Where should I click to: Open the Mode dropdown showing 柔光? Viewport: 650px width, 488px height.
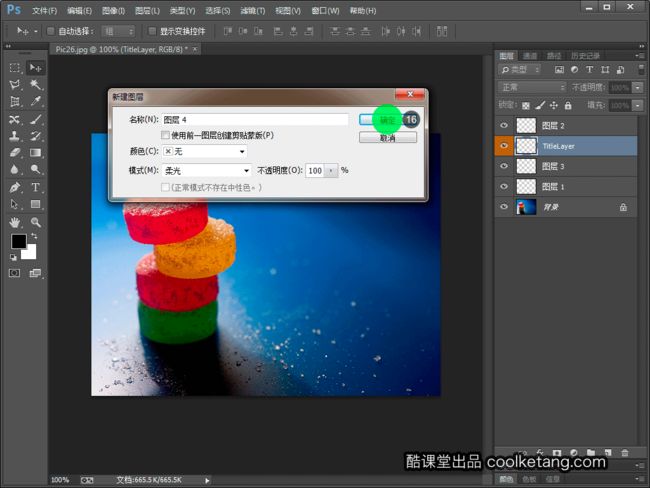pyautogui.click(x=207, y=170)
